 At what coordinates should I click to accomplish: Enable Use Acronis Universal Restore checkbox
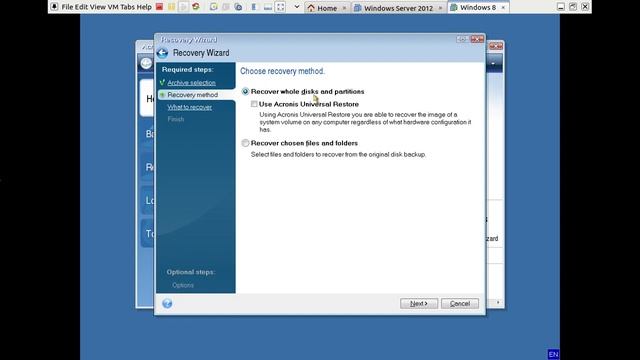coord(254,104)
